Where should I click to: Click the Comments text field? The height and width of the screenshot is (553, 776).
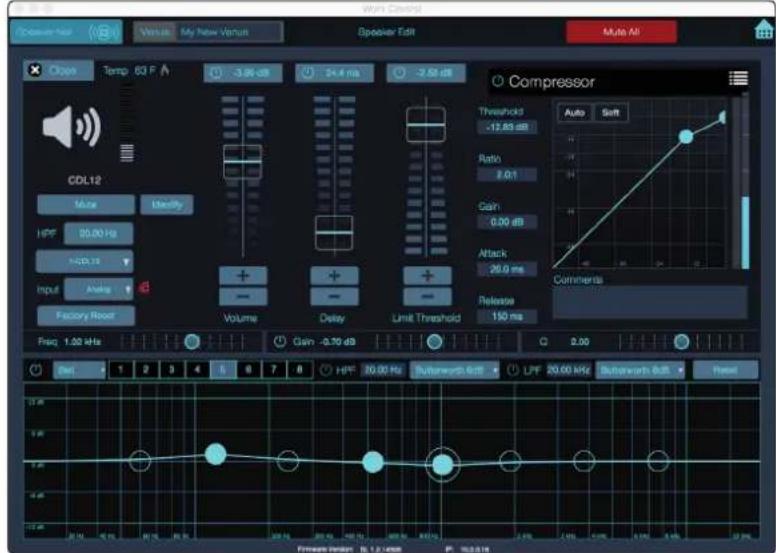pyautogui.click(x=650, y=302)
